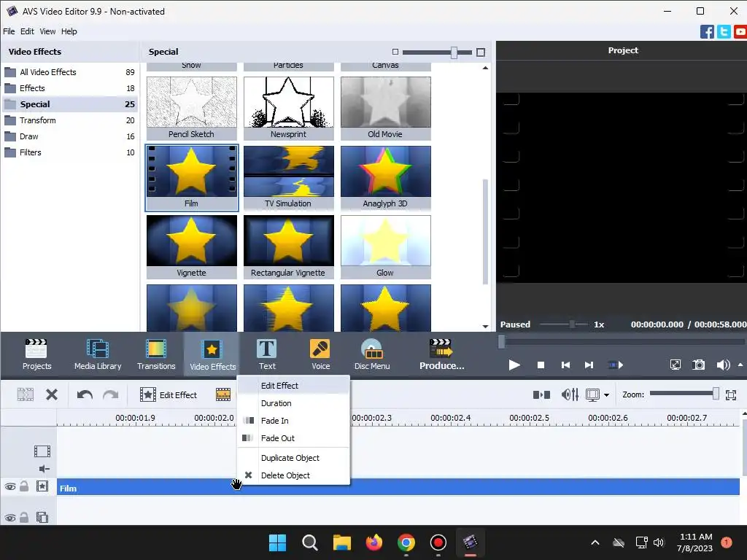Open the Edit menu
The height and width of the screenshot is (560, 747).
[x=27, y=31]
